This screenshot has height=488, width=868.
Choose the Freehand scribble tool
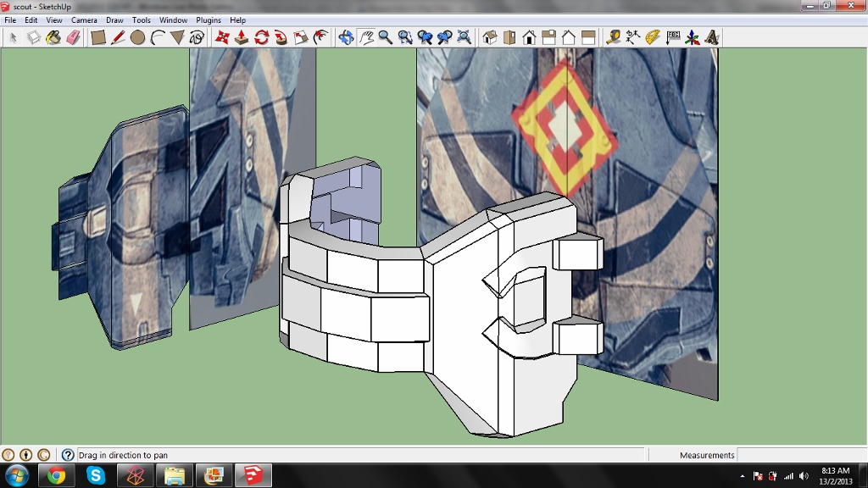pos(197,37)
